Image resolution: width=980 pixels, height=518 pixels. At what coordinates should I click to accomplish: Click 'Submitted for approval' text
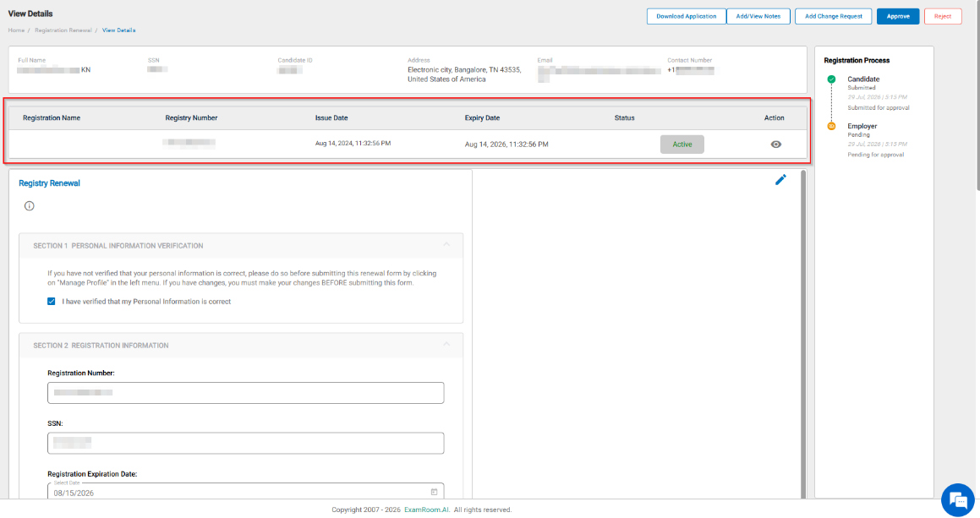[879, 108]
